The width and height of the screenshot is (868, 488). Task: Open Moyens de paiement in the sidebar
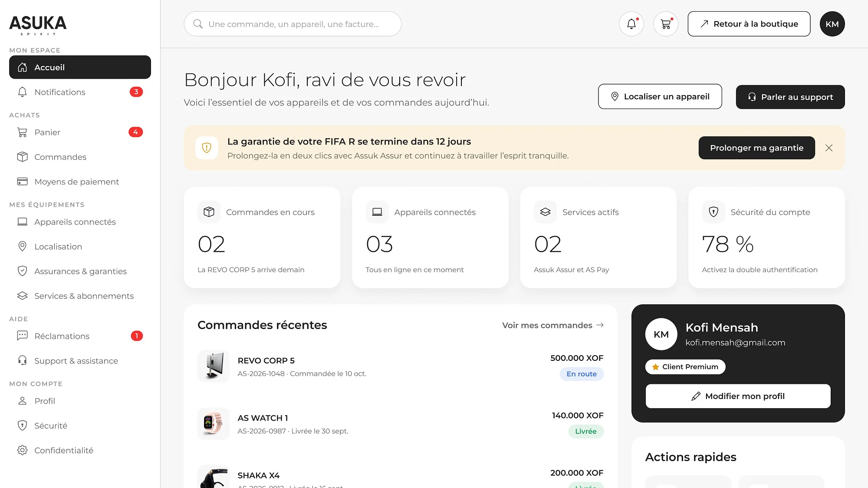point(80,181)
